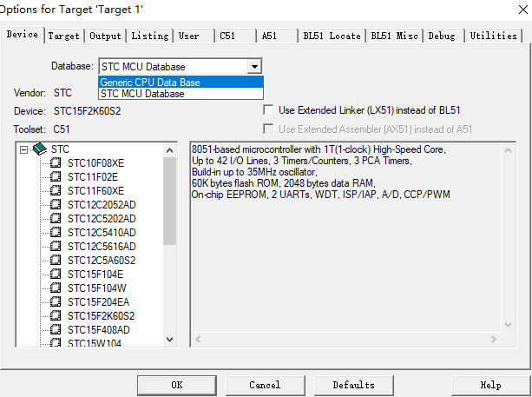Choose STC MCU Database from the list
This screenshot has height=397, width=532.
point(181,94)
